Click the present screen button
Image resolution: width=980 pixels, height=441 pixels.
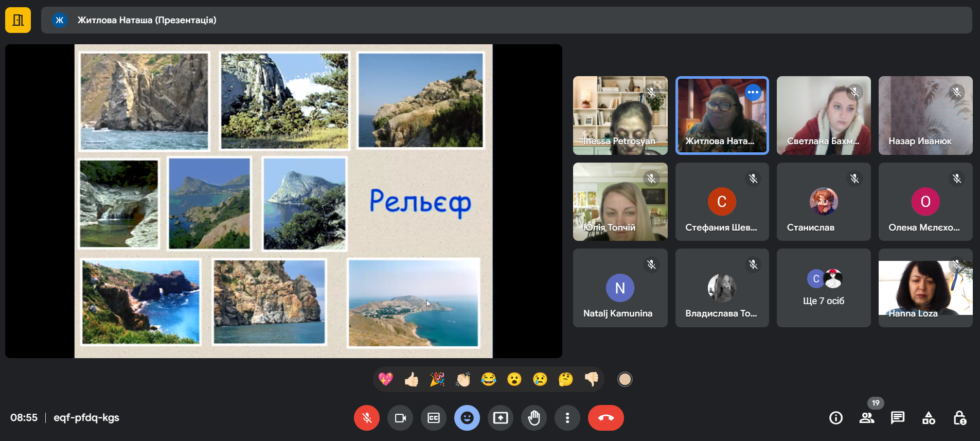[501, 418]
